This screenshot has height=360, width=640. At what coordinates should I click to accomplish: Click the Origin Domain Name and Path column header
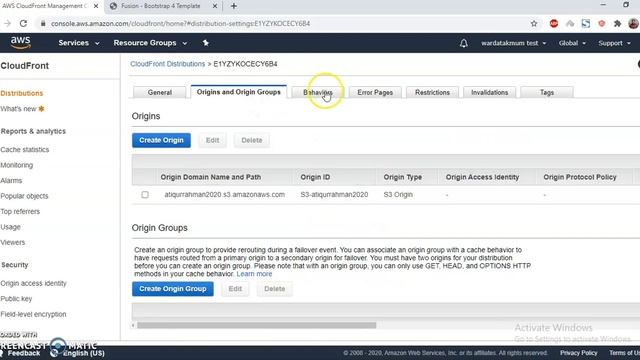coord(211,177)
